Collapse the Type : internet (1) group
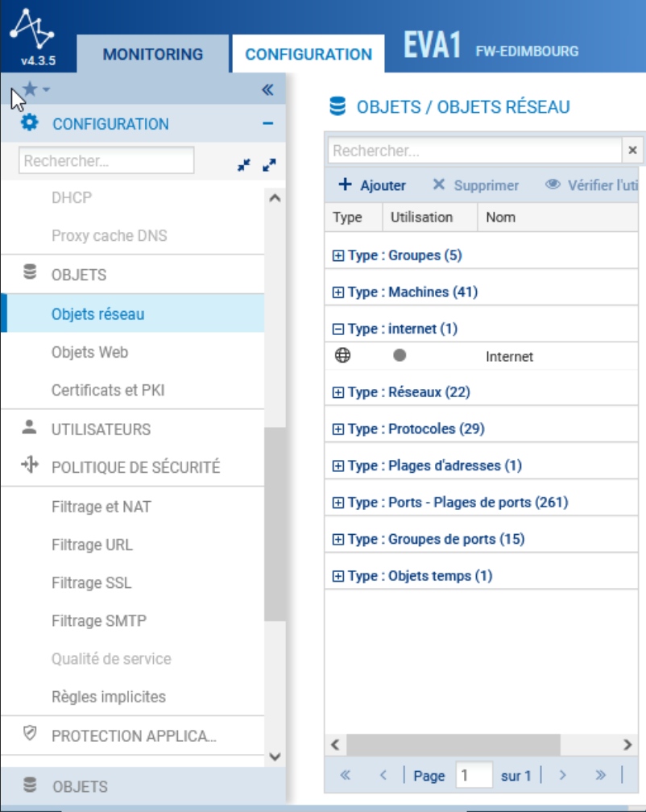Viewport: 646px width, 812px height. point(338,329)
